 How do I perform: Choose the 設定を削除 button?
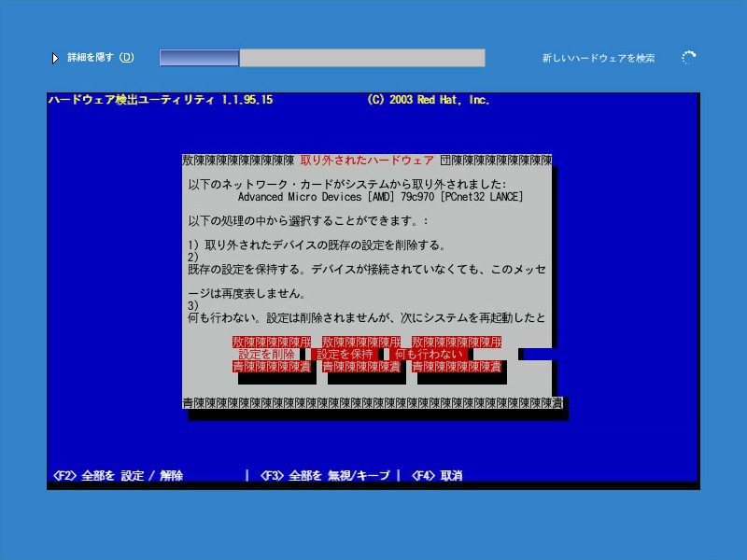pyautogui.click(x=266, y=355)
